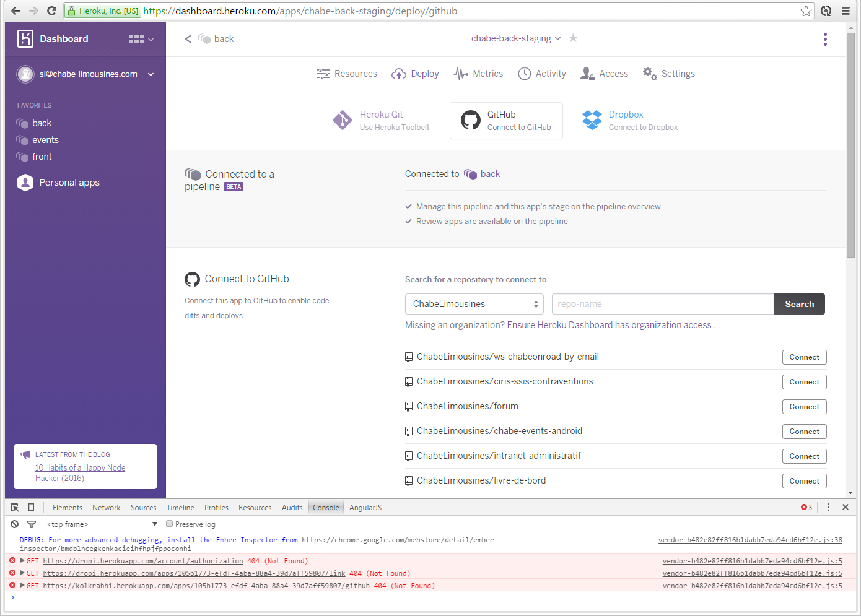Reload the page with refresh icon

tap(51, 11)
